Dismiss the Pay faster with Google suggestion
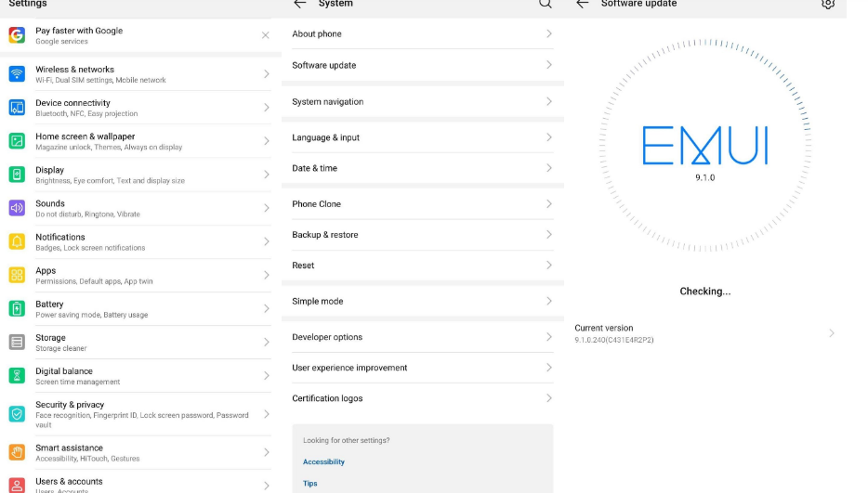Screen dimensions: 868x493 pyautogui.click(x=266, y=35)
